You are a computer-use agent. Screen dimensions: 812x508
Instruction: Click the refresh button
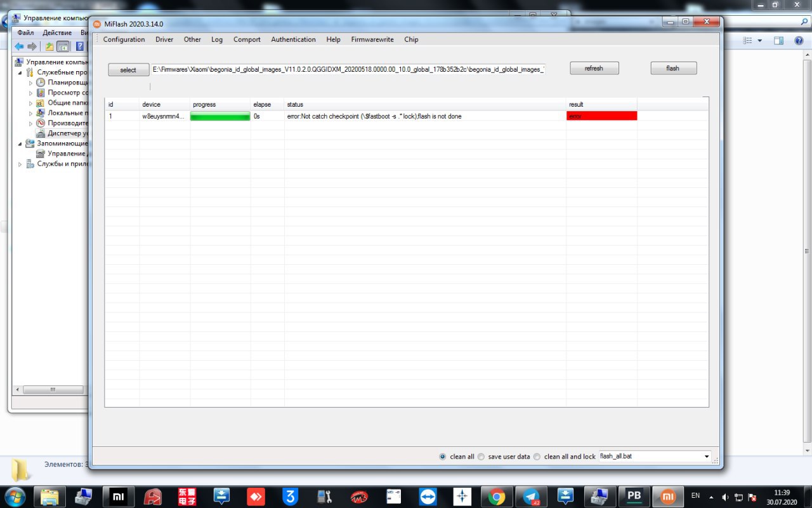point(594,68)
